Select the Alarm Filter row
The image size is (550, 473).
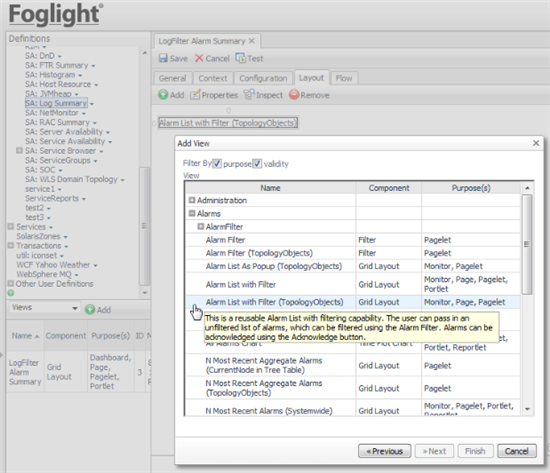point(353,240)
